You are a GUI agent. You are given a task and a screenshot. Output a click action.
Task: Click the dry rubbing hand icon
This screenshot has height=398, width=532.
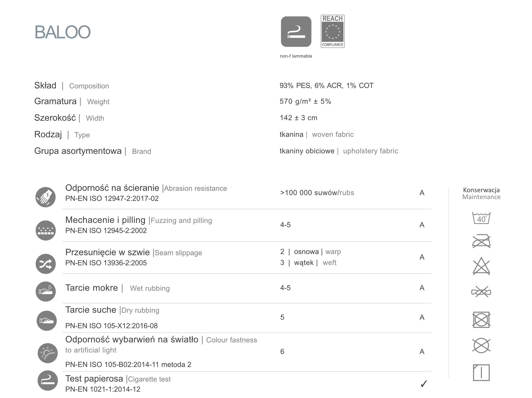point(46,321)
